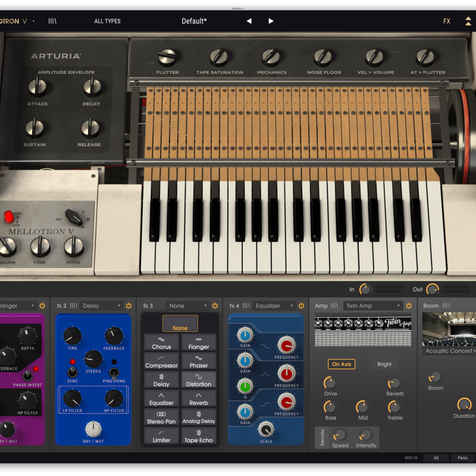
Task: Choose the Delay effect tile
Action: (x=161, y=380)
